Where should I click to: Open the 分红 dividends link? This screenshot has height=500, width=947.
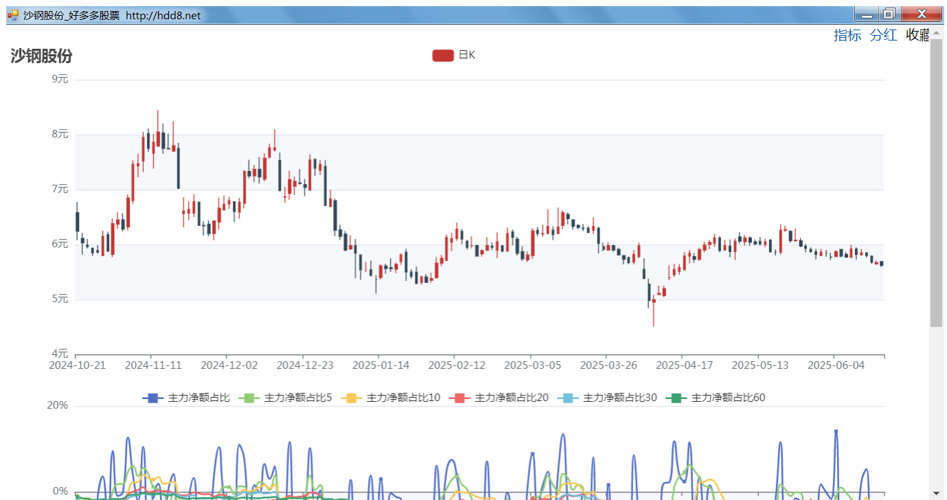tap(883, 35)
